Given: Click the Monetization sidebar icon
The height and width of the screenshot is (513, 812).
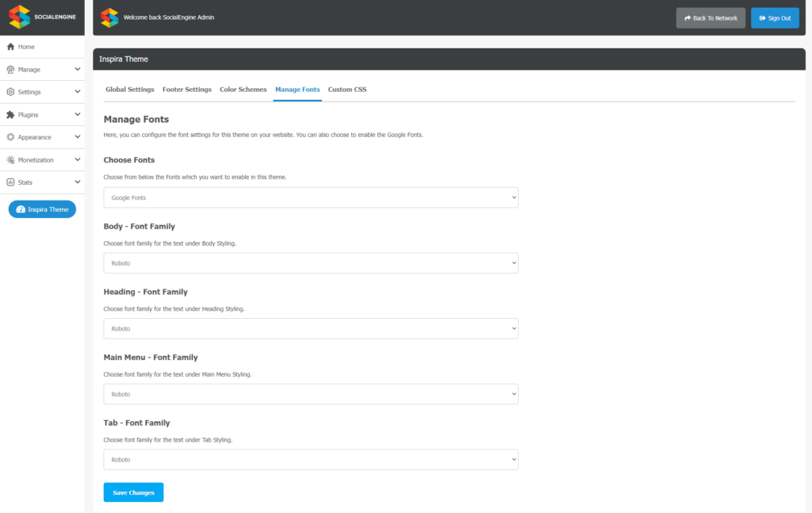Looking at the screenshot, I should click(10, 160).
